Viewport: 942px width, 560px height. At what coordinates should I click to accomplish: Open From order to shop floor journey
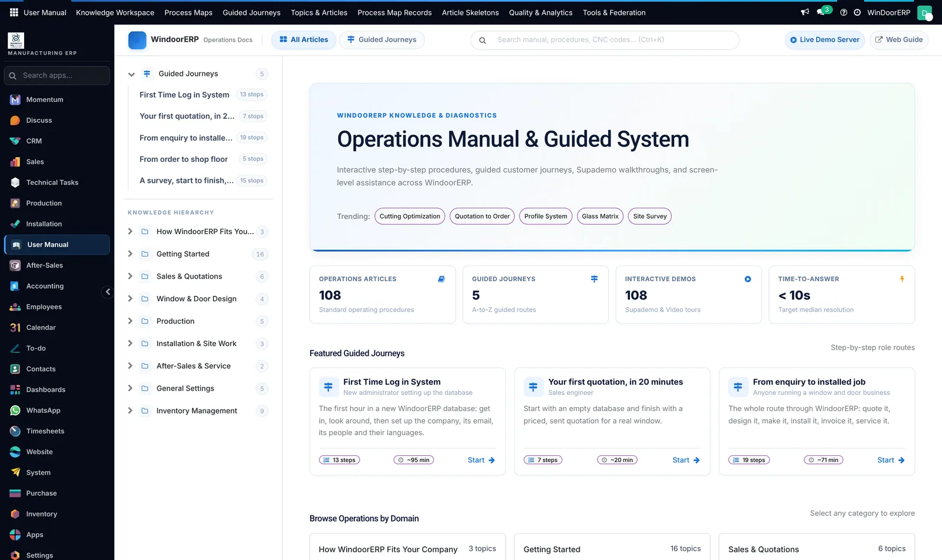coord(203,159)
